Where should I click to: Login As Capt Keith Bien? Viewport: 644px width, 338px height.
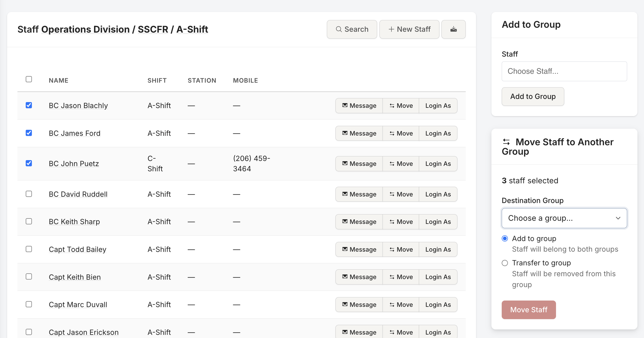pos(438,277)
